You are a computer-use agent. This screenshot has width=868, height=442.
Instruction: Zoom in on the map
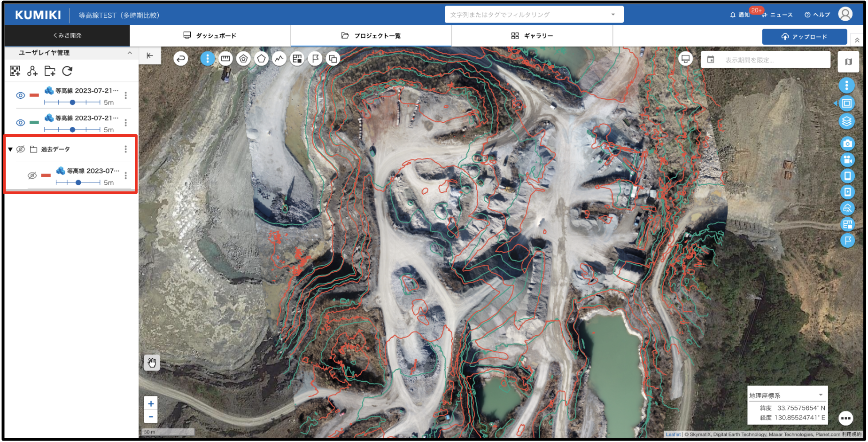(x=151, y=403)
